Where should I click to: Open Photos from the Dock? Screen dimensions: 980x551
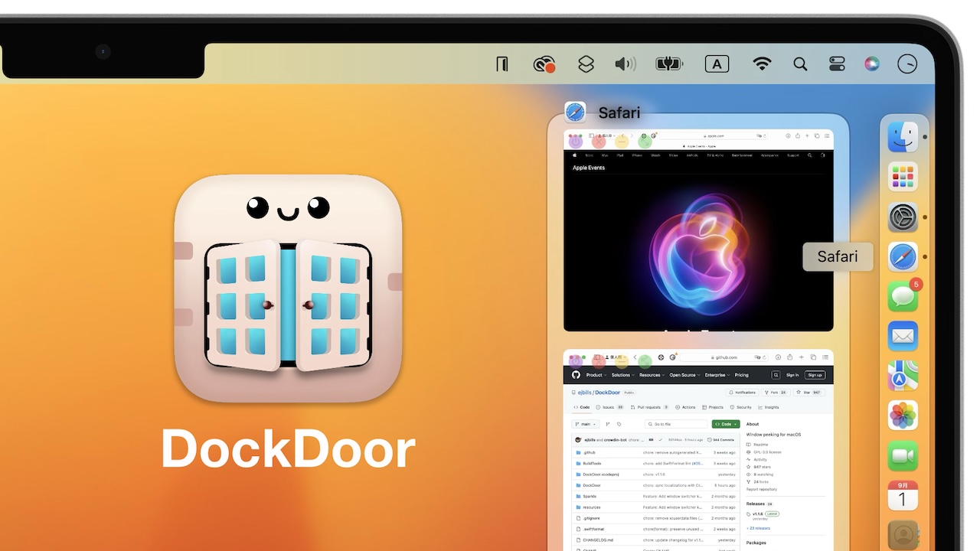coord(903,416)
